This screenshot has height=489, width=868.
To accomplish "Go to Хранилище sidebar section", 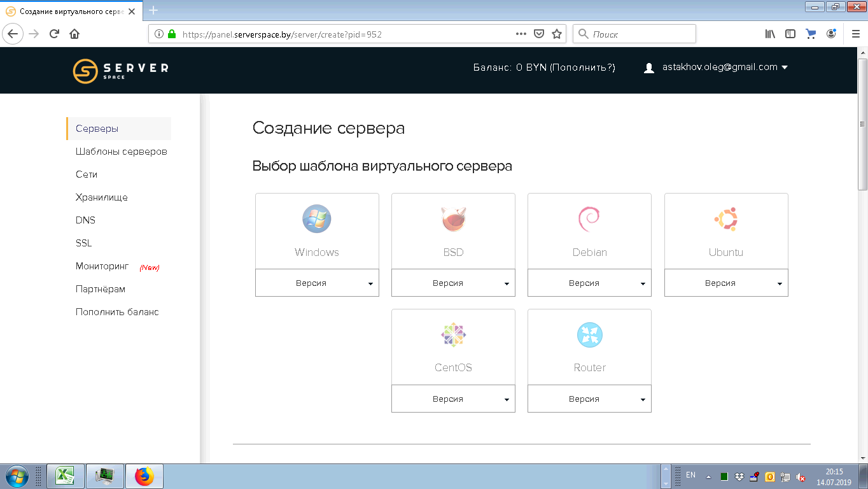I will pos(101,197).
